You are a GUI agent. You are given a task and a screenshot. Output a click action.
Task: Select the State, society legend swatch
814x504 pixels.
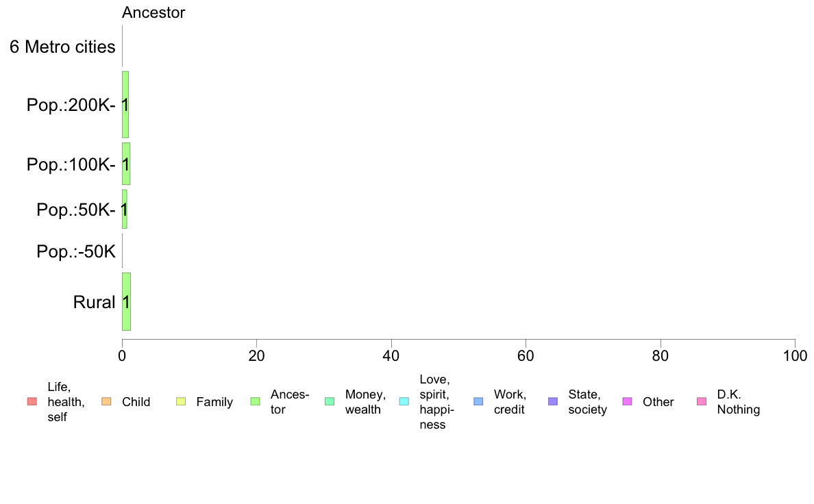point(553,401)
